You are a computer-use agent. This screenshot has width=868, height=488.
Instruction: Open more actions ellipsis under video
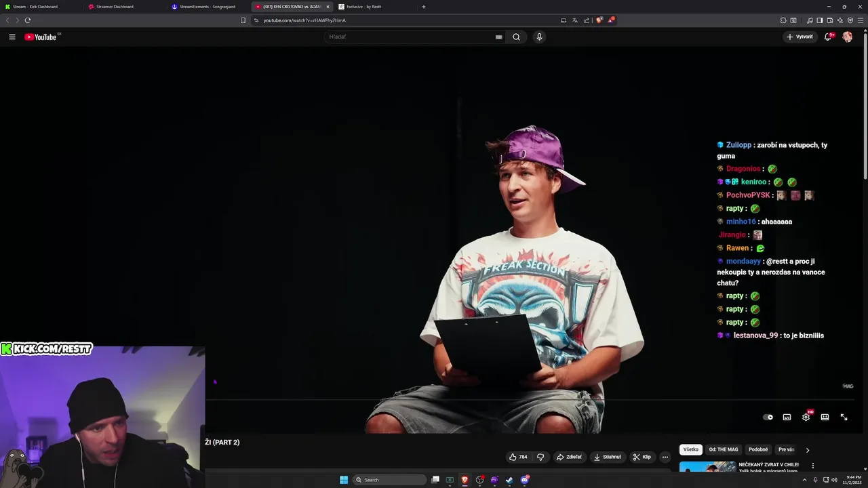click(x=665, y=457)
